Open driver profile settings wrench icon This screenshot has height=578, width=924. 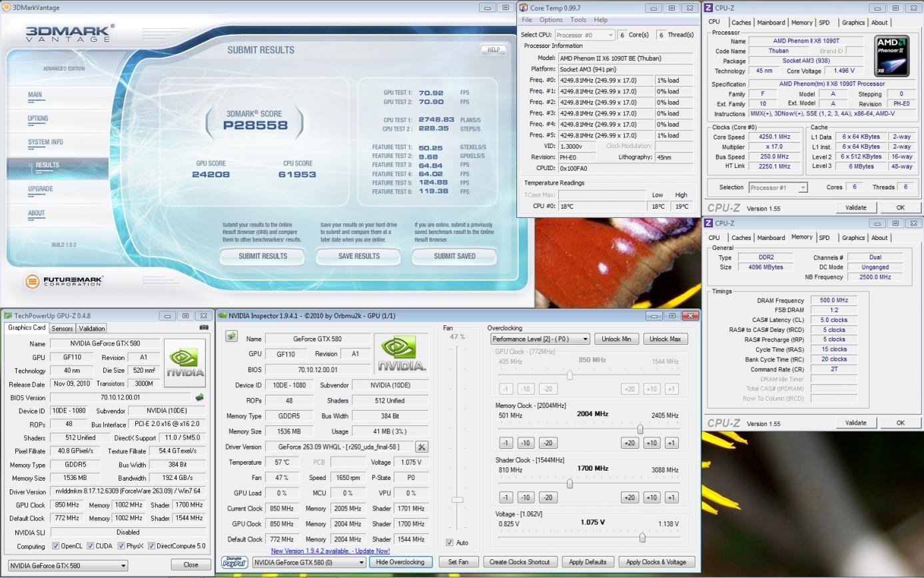pyautogui.click(x=421, y=447)
